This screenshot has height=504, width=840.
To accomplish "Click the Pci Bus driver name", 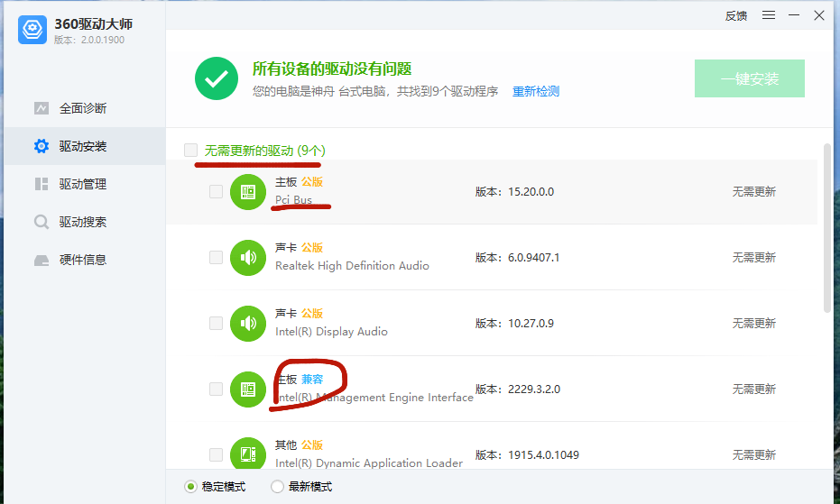I will 293,200.
